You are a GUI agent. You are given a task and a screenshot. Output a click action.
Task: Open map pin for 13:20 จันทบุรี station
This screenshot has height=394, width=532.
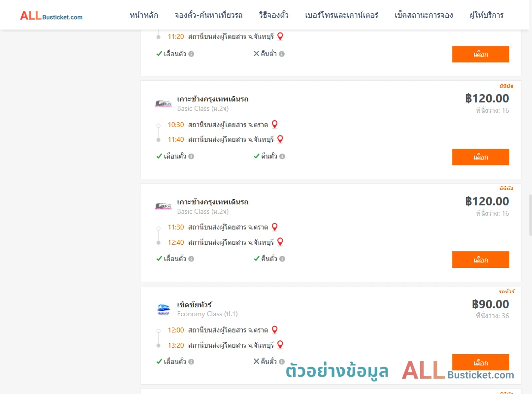[x=280, y=345]
